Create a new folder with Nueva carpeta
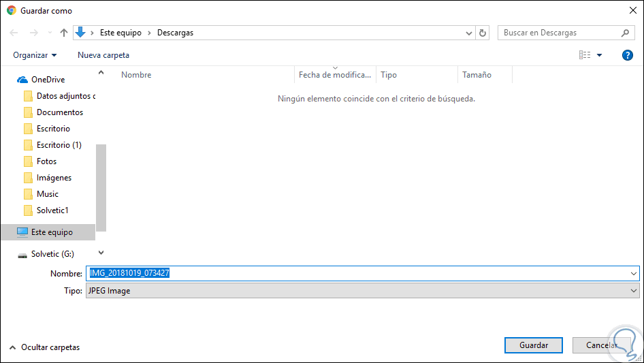The width and height of the screenshot is (644, 363). point(103,55)
